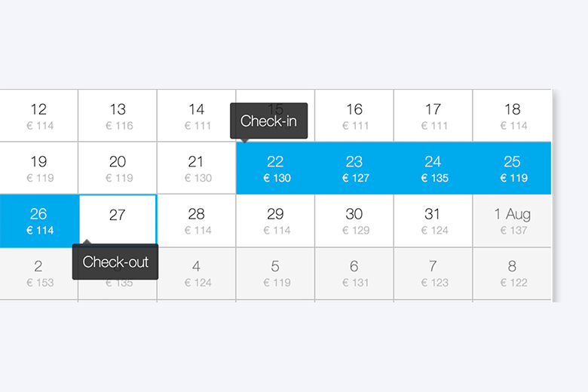Image resolution: width=588 pixels, height=392 pixels.
Task: Select date 28 at € 114
Action: point(196,221)
